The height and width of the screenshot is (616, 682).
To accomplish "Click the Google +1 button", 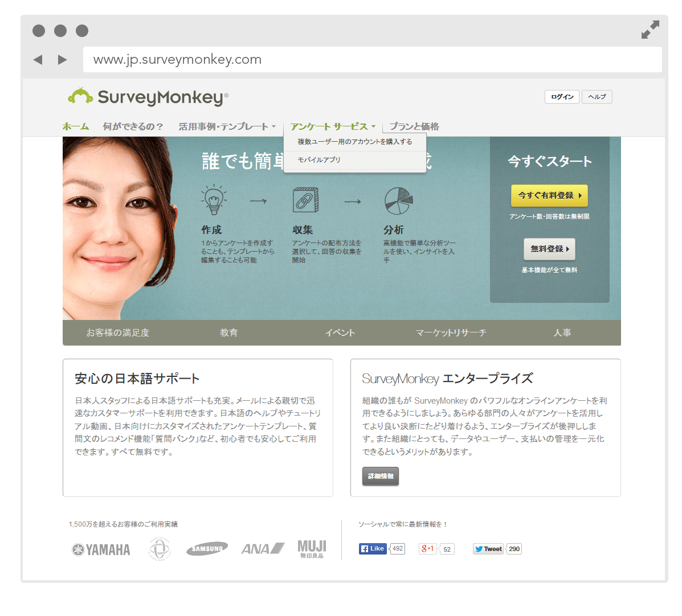I will 427,549.
